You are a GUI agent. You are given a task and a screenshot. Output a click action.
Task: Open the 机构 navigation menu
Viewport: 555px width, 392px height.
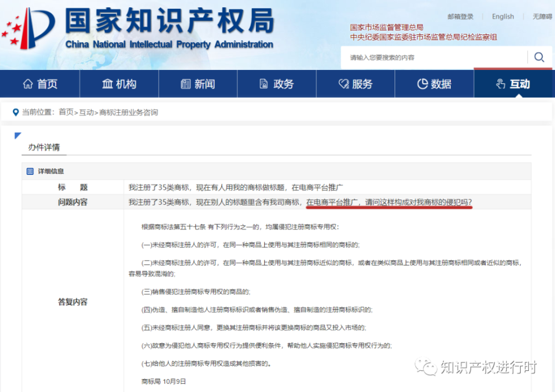(119, 84)
